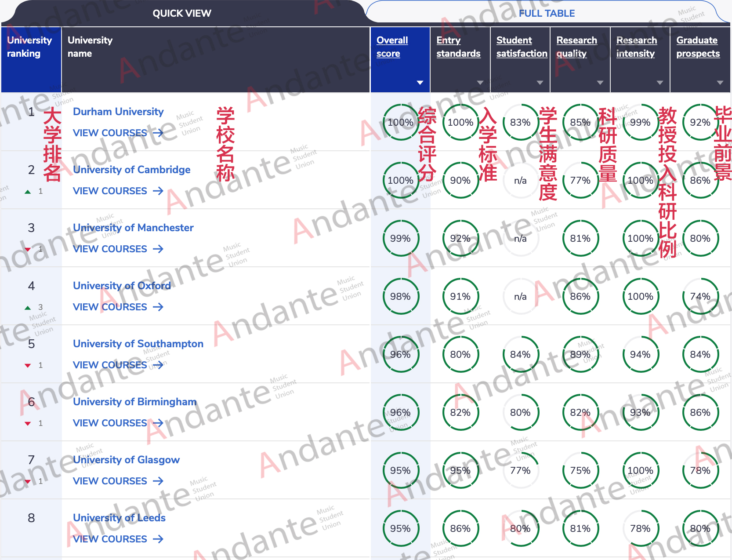Click Cambridge's 90% entry standards circle
This screenshot has width=732, height=560.
coord(460,180)
